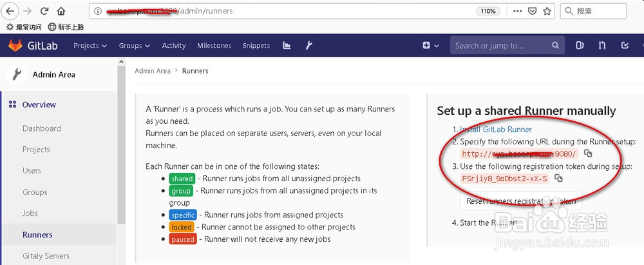The image size is (644, 265).
Task: Go to Milestones in the top navbar
Action: pyautogui.click(x=214, y=46)
